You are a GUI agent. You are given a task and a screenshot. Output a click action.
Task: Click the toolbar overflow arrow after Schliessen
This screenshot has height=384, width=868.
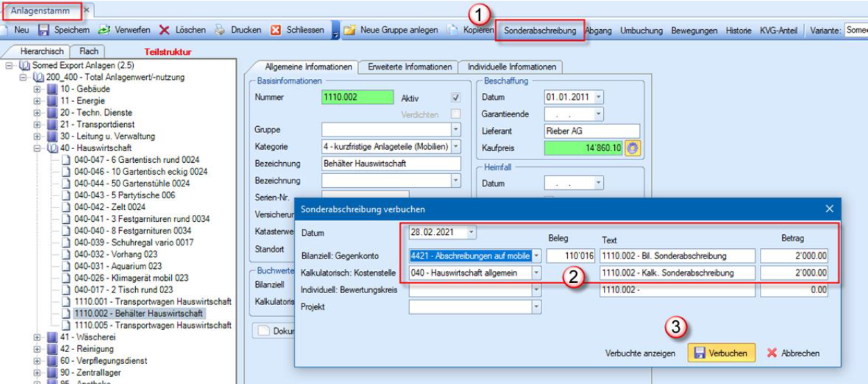pos(335,31)
